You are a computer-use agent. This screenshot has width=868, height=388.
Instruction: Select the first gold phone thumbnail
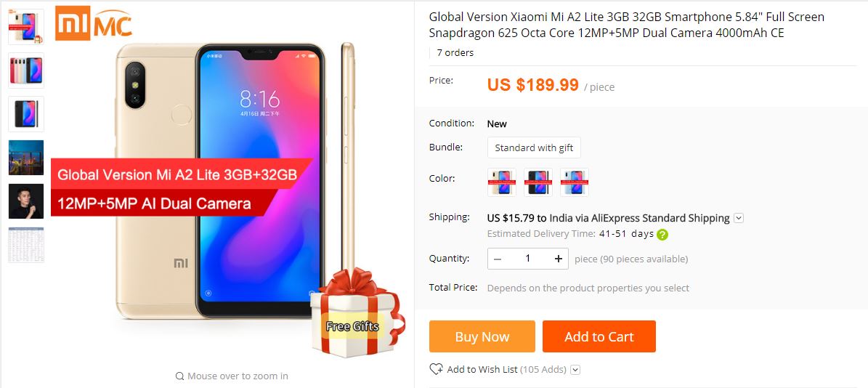click(x=26, y=27)
